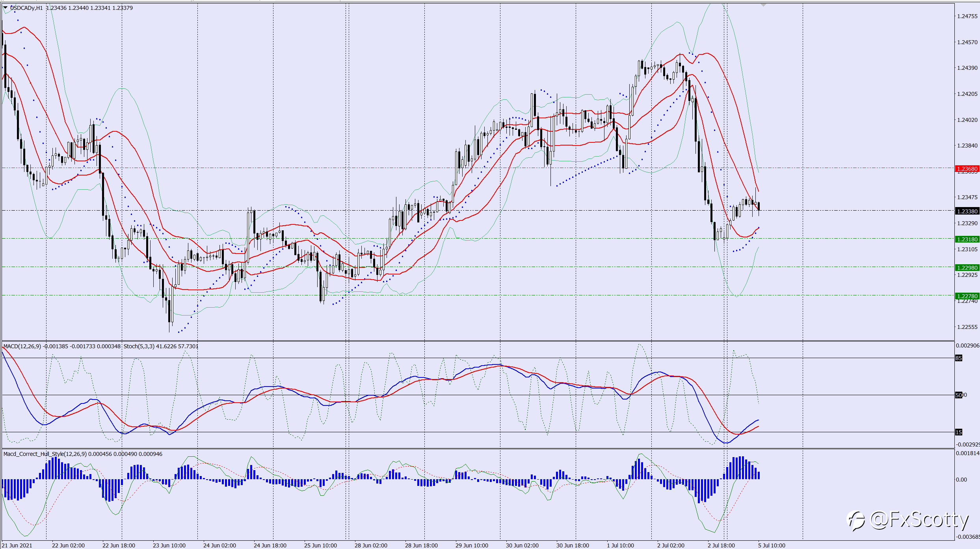980x549 pixels.
Task: Select the black 1.23380 current price label
Action: pyautogui.click(x=967, y=211)
